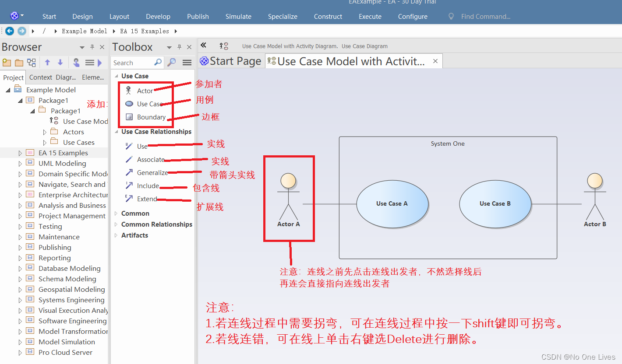Viewport: 622px width, 364px height.
Task: Move the item down with the down arrow
Action: point(60,63)
